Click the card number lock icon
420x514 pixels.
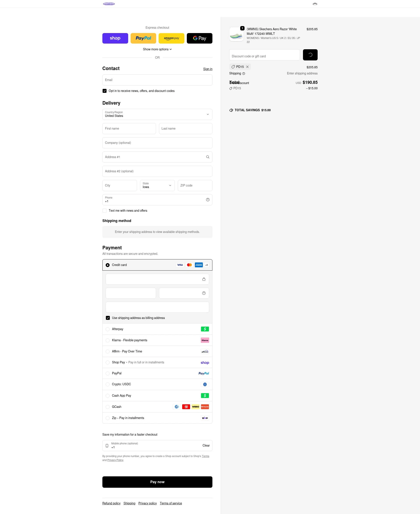(204, 279)
